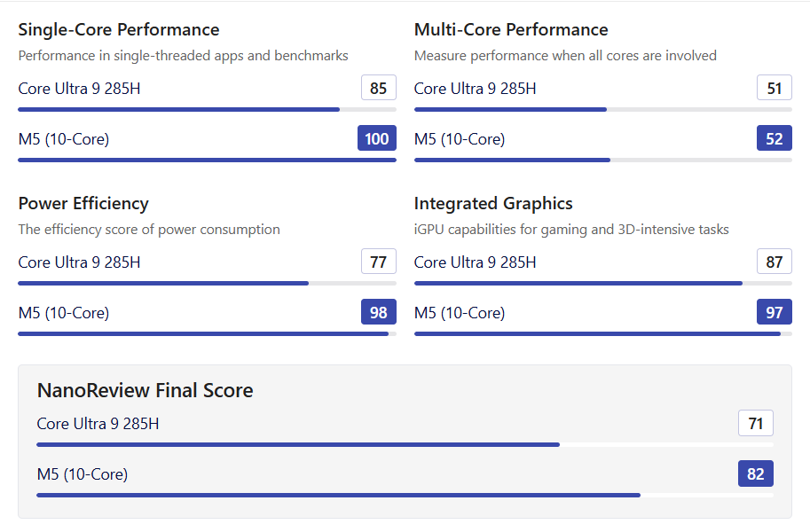Click the single-core score badge 85
This screenshot has width=810, height=532.
[x=378, y=89]
